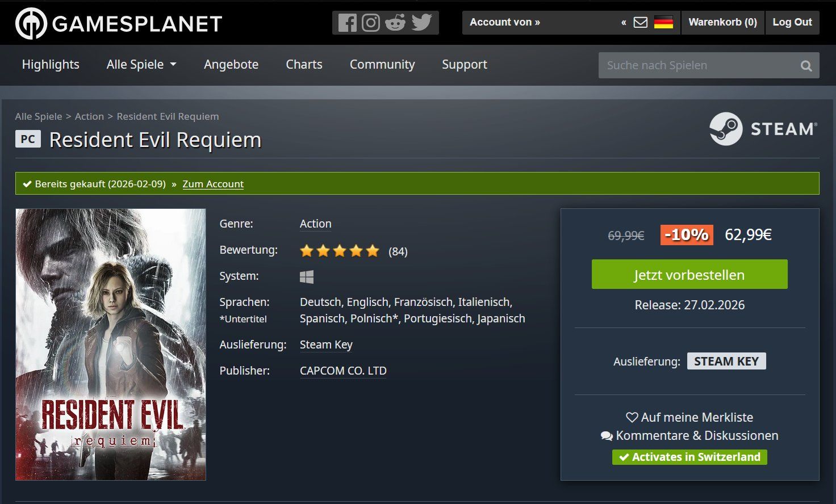Click the search magnifier icon
Image resolution: width=836 pixels, height=504 pixels.
806,66
